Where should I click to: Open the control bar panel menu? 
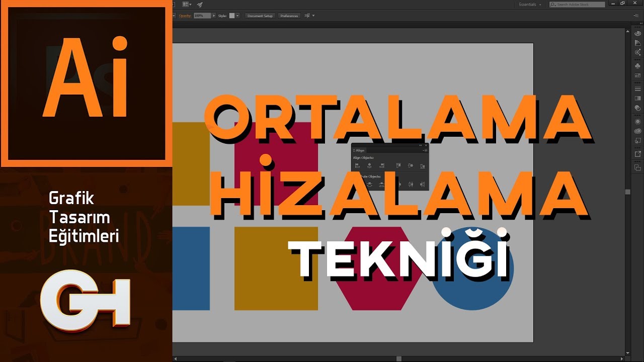[636, 16]
